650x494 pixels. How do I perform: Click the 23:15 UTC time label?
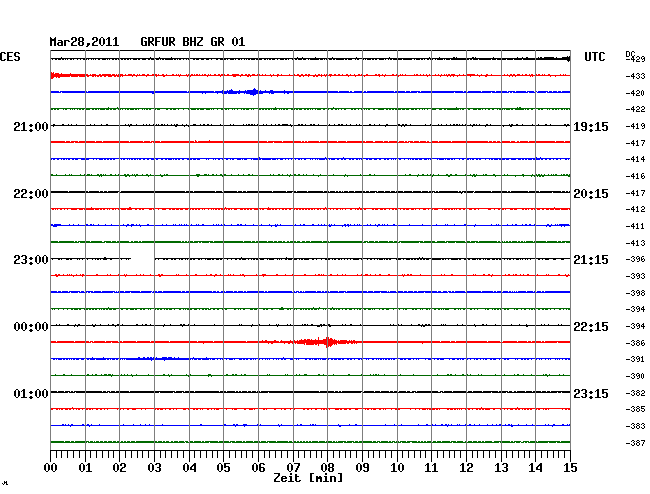point(591,393)
